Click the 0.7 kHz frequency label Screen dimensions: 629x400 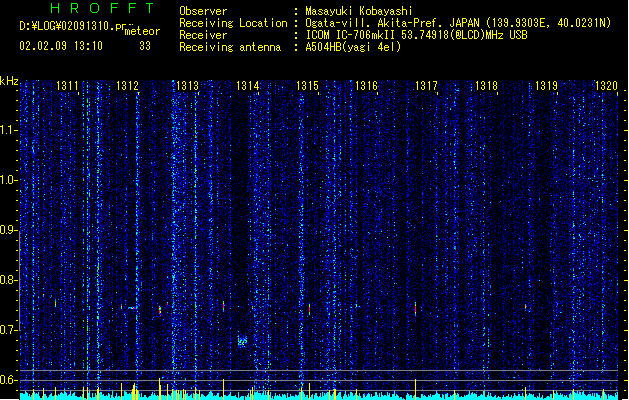pyautogui.click(x=9, y=330)
